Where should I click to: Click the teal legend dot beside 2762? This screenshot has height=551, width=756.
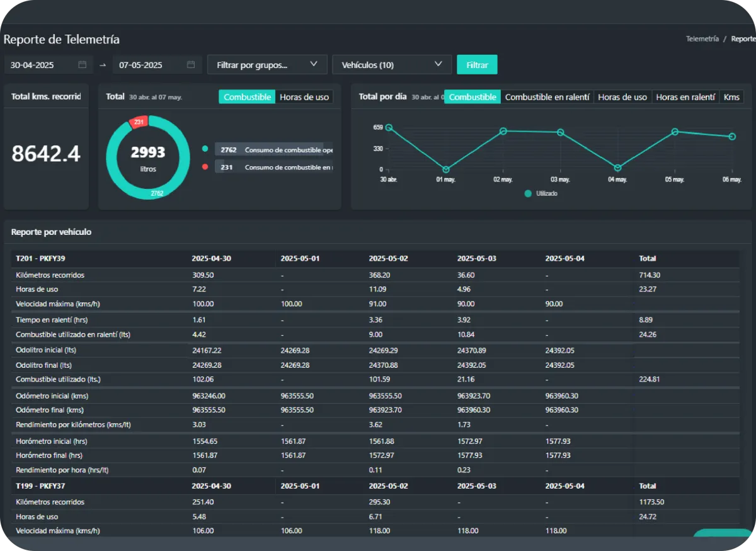(205, 149)
